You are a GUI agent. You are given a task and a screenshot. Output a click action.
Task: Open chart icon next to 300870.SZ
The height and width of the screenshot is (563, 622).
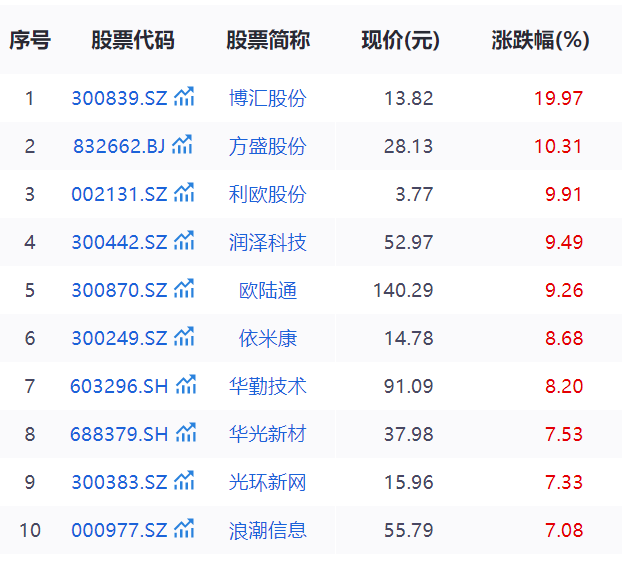pyautogui.click(x=184, y=288)
